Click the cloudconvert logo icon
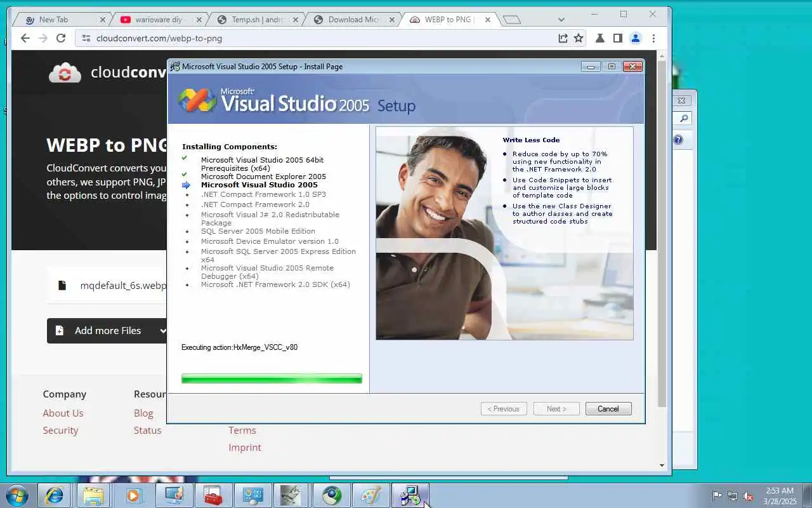This screenshot has height=508, width=812. (x=65, y=73)
